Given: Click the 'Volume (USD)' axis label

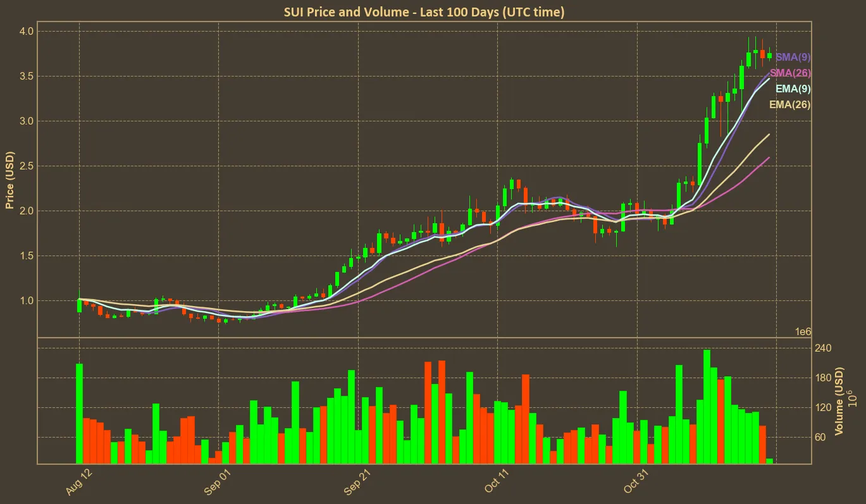Looking at the screenshot, I should (839, 401).
